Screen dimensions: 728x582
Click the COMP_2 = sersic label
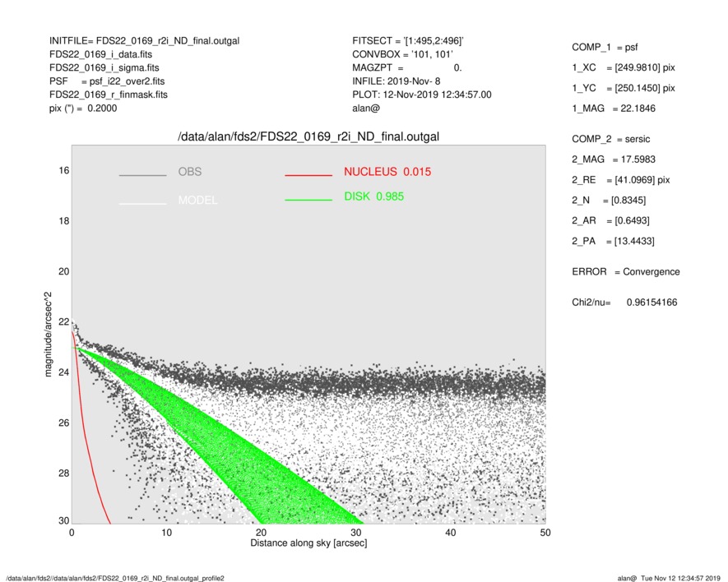(610, 140)
